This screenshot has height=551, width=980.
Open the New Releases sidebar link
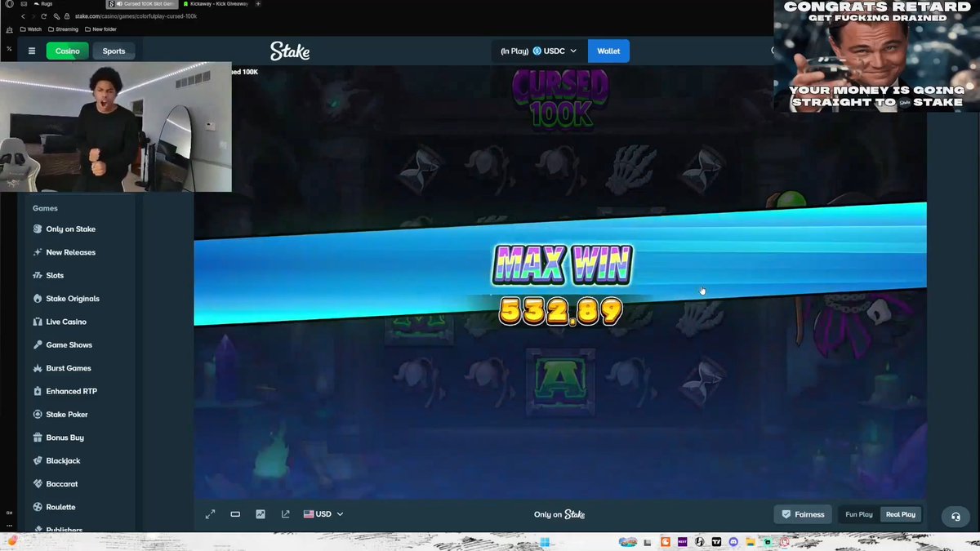(x=71, y=252)
